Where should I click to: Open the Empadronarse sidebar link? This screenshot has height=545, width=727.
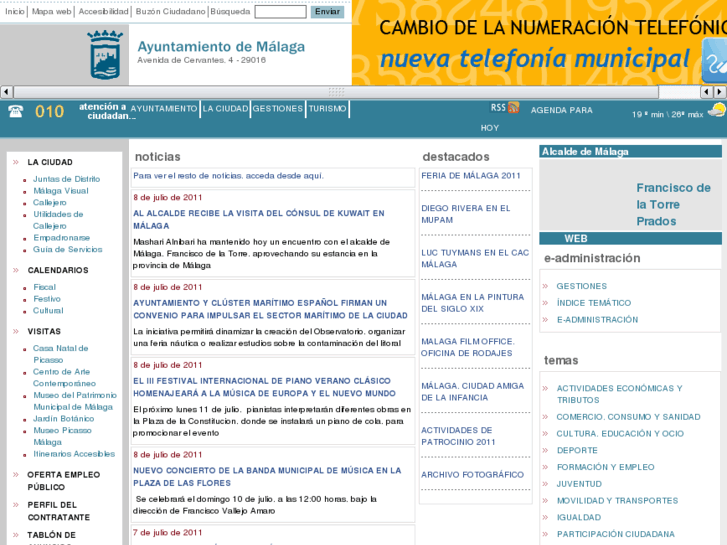click(x=61, y=237)
